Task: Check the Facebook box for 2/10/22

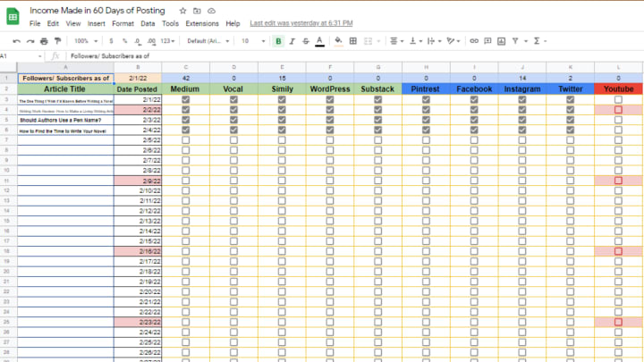Action: point(474,190)
